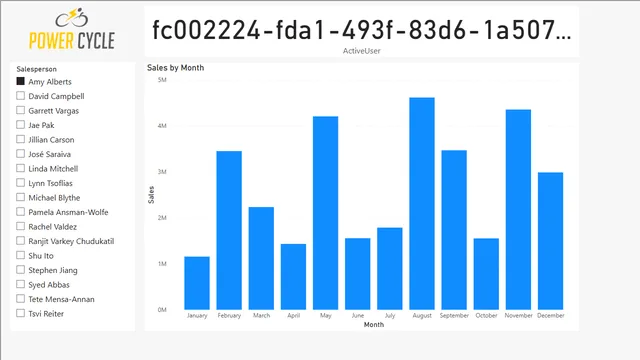Click the 'ActiveUser' card label
This screenshot has height=360, width=640.
tap(362, 51)
